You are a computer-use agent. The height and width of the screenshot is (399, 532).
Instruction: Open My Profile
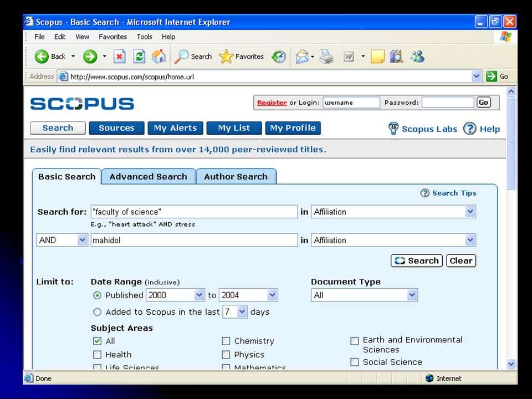293,128
